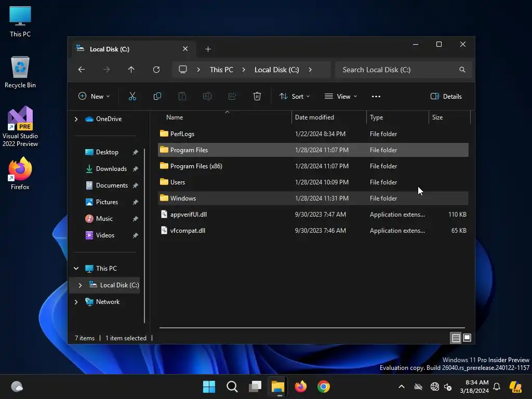Select the vfcompat.dll file

click(x=313, y=231)
